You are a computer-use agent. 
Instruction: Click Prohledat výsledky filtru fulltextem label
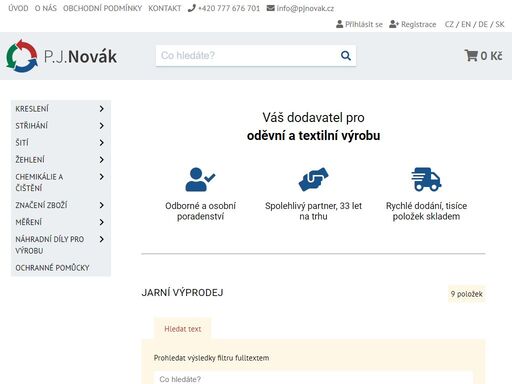pyautogui.click(x=211, y=358)
